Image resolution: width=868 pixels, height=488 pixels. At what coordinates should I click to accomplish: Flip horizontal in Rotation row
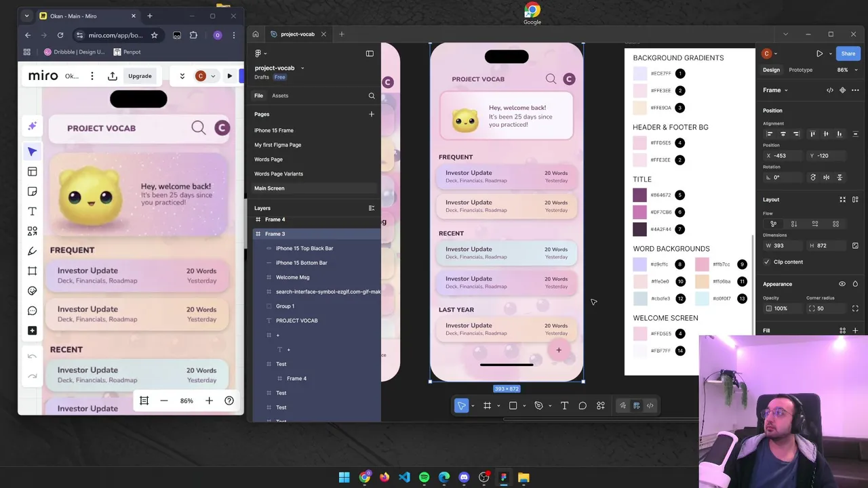point(826,178)
